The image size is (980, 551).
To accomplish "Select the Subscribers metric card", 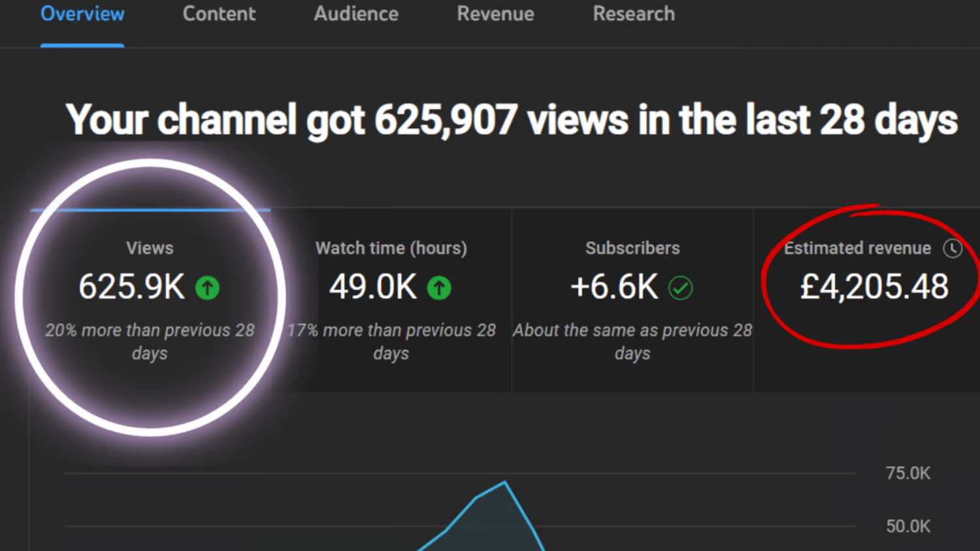I will [632, 300].
